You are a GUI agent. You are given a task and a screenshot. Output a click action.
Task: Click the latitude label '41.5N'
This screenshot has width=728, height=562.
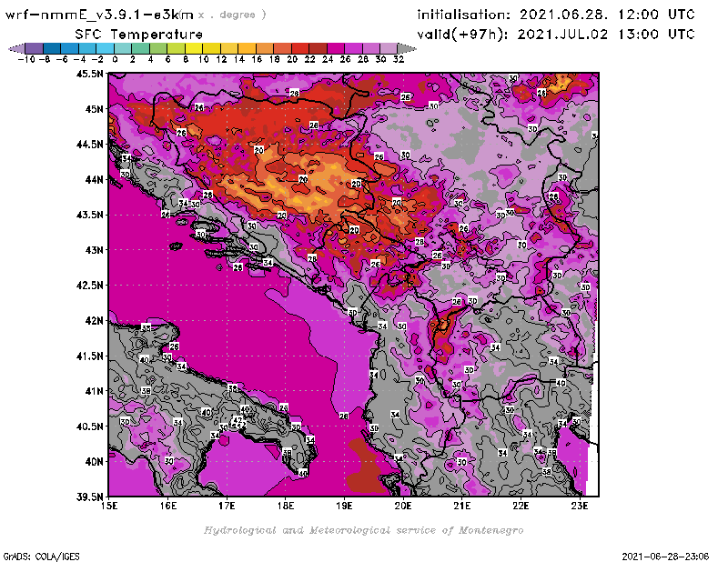tap(89, 356)
